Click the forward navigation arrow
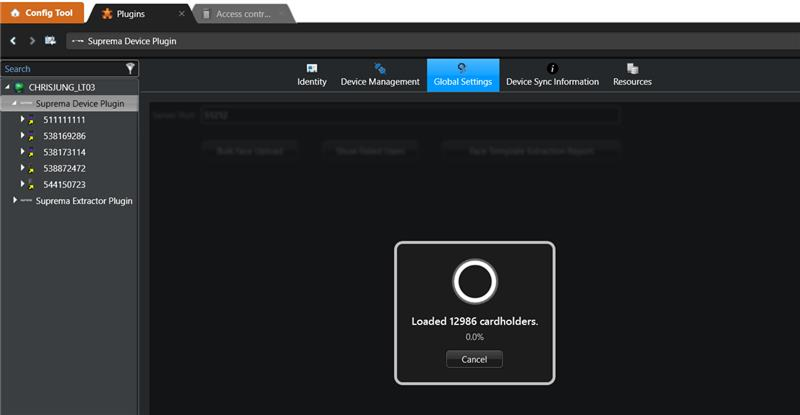 click(32, 41)
